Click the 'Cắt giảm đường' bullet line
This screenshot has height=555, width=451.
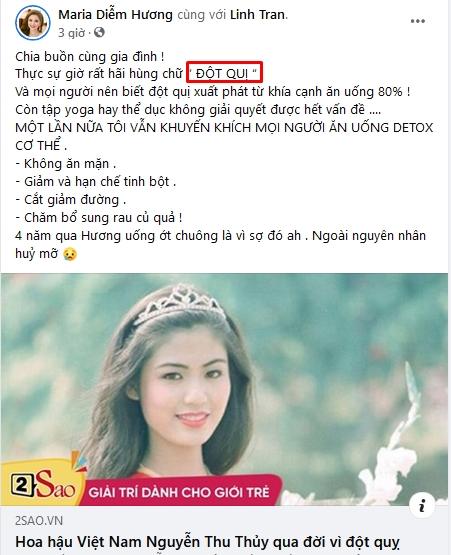tap(71, 200)
